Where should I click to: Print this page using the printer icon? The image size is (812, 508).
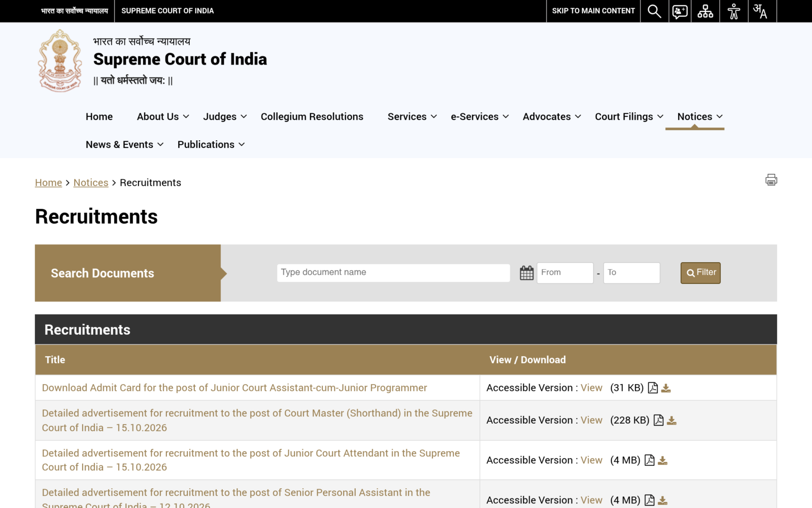pyautogui.click(x=771, y=180)
